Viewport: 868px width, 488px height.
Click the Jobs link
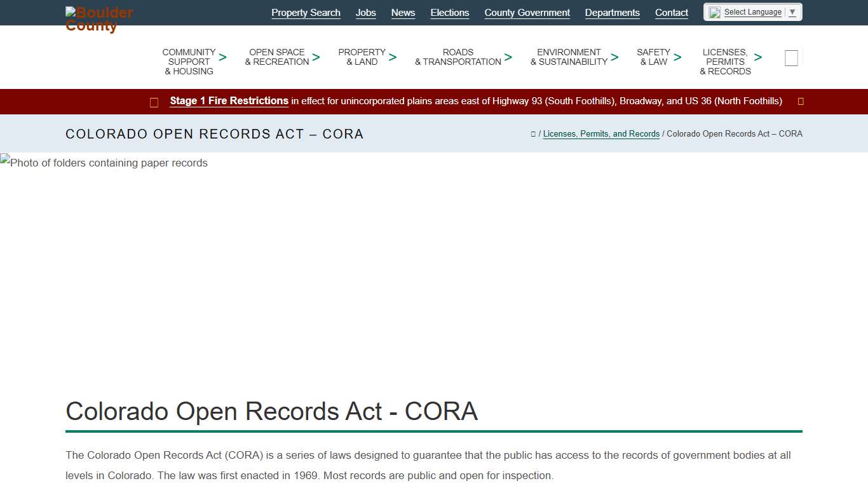(x=365, y=13)
